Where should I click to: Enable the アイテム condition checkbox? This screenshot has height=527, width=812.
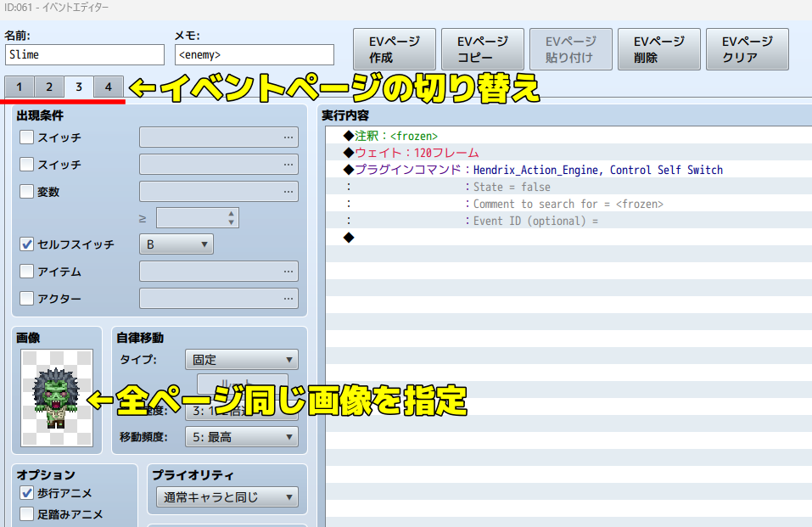coord(27,271)
